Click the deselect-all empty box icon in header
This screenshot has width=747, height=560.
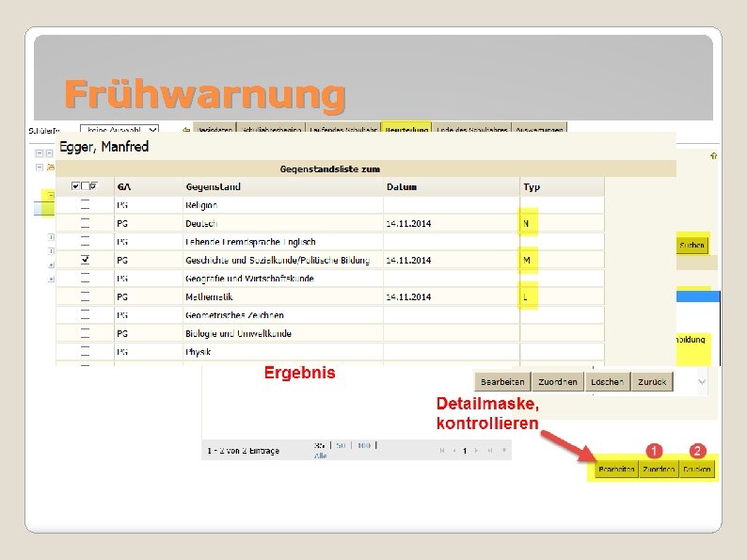[x=85, y=185]
